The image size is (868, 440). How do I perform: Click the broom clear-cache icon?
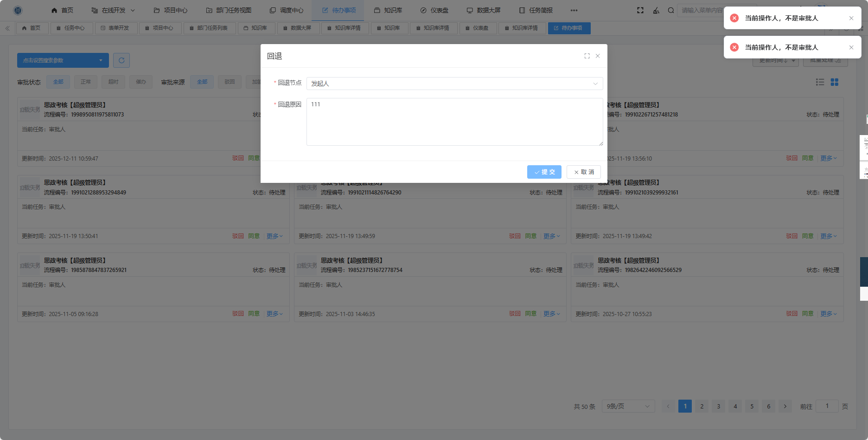[656, 10]
